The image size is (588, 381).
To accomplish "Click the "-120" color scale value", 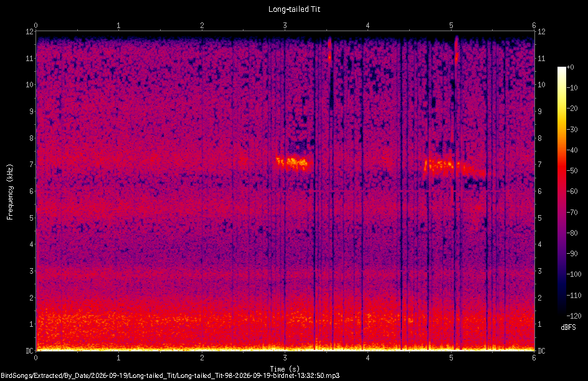I will point(574,316).
